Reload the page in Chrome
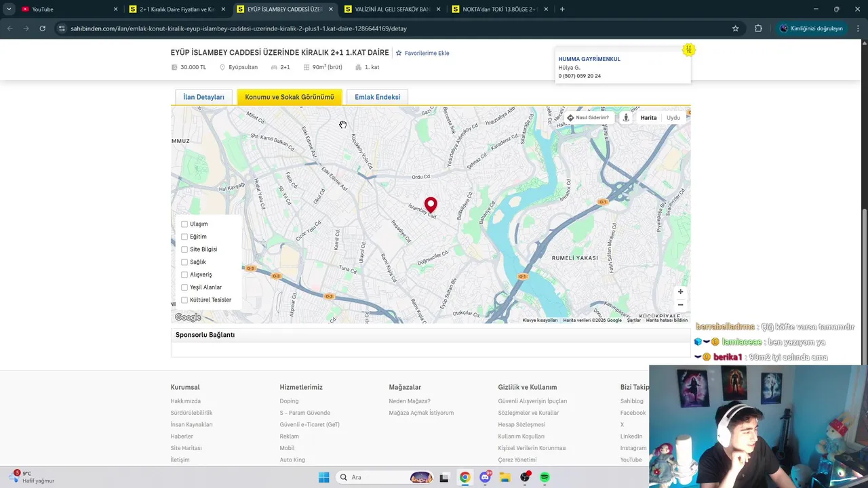 pyautogui.click(x=42, y=28)
